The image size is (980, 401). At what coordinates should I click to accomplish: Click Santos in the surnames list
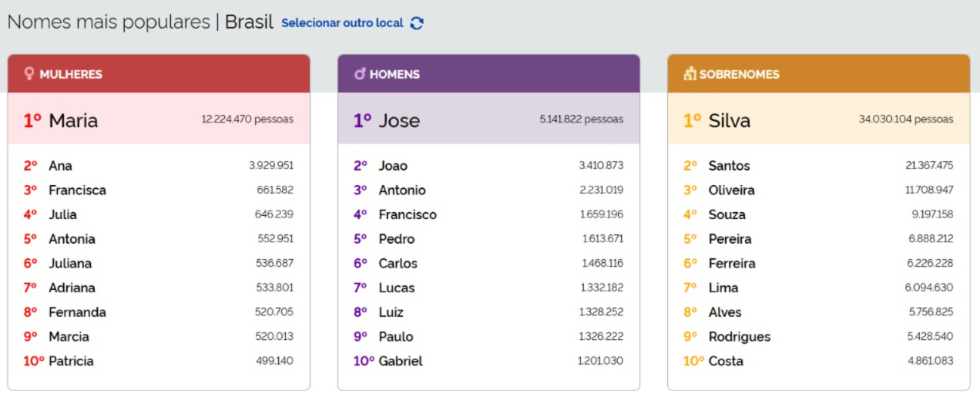point(729,166)
